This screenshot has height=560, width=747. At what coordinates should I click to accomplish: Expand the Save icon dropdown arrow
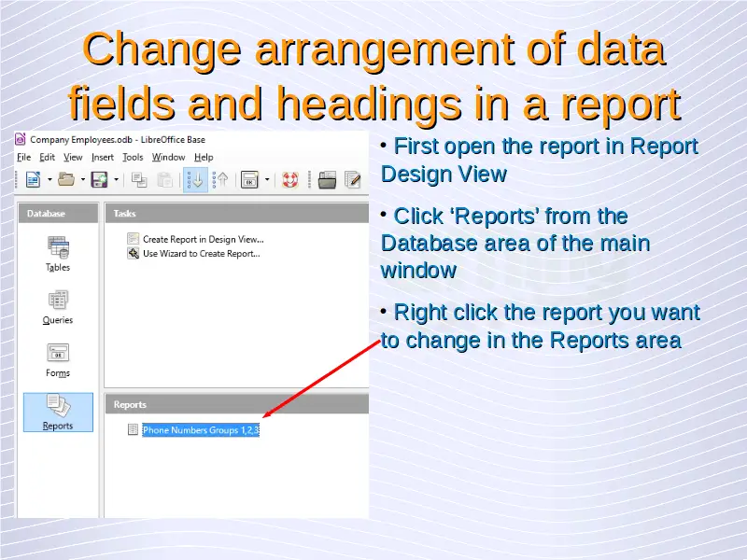[116, 180]
